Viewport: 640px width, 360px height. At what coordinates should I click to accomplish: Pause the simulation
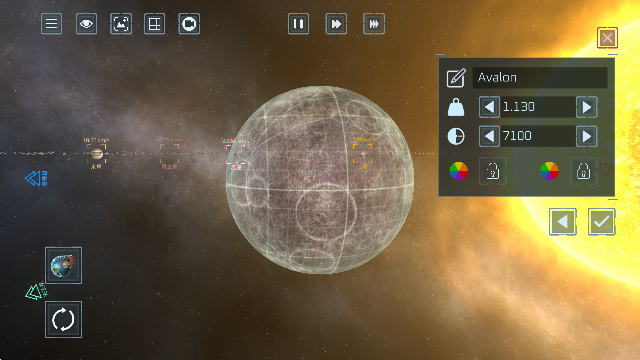click(x=298, y=24)
